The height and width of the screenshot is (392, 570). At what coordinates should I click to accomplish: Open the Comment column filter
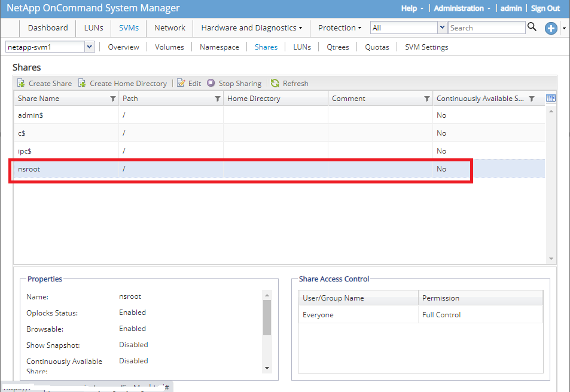(426, 99)
